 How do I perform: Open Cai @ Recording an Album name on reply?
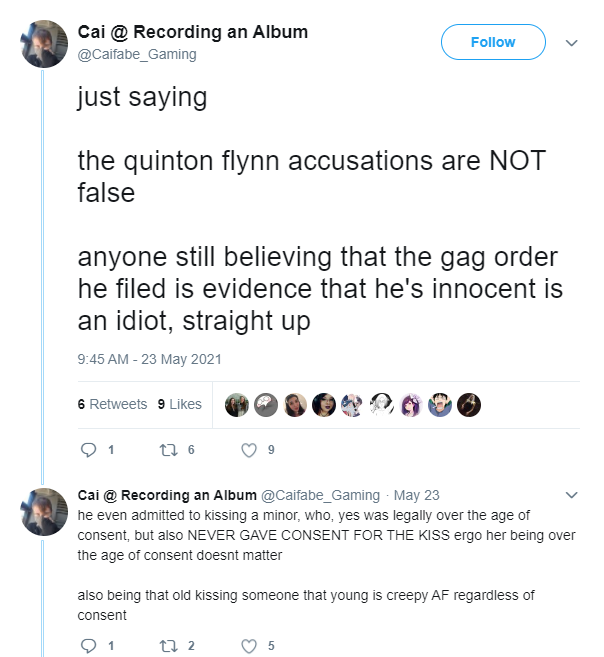(167, 495)
